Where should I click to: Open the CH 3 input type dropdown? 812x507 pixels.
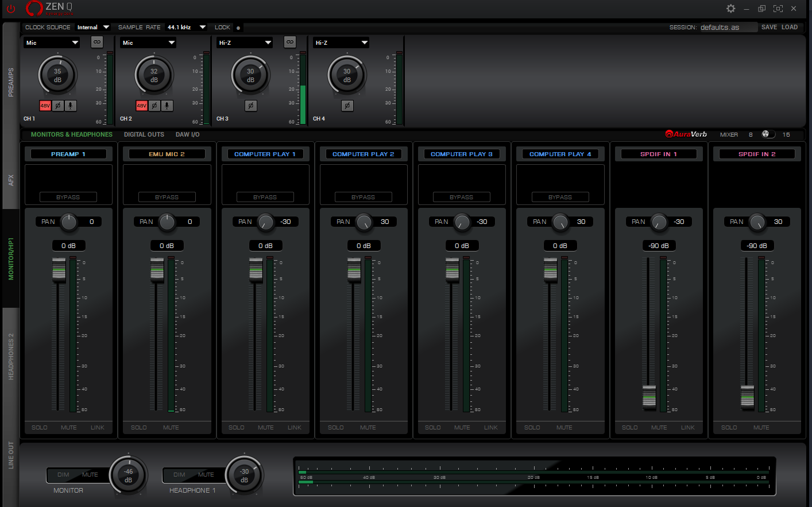(245, 42)
